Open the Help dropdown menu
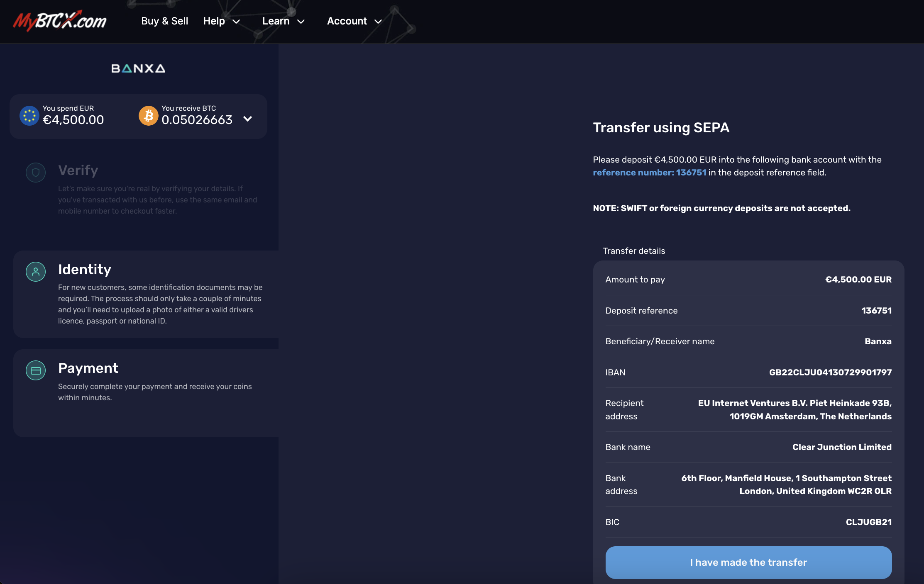The image size is (924, 584). coord(222,21)
